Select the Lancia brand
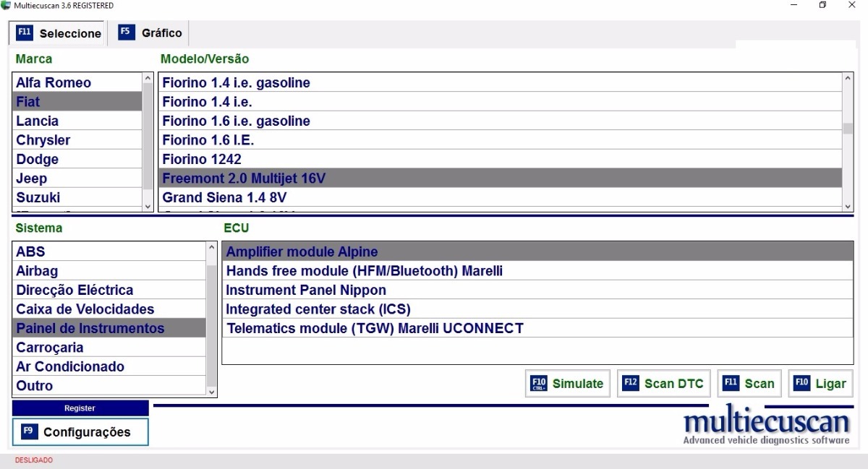Screen dimensions: 868x469 (77, 121)
